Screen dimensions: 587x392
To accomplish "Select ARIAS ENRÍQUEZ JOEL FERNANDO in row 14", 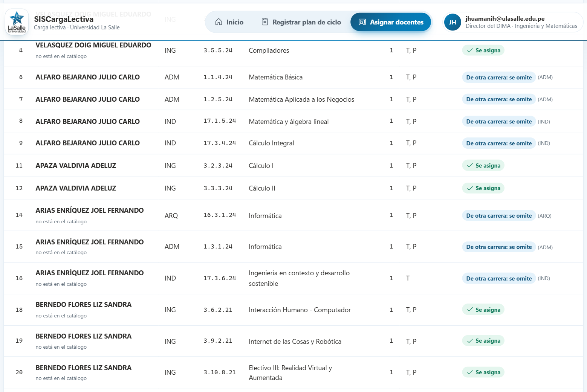I will point(90,210).
